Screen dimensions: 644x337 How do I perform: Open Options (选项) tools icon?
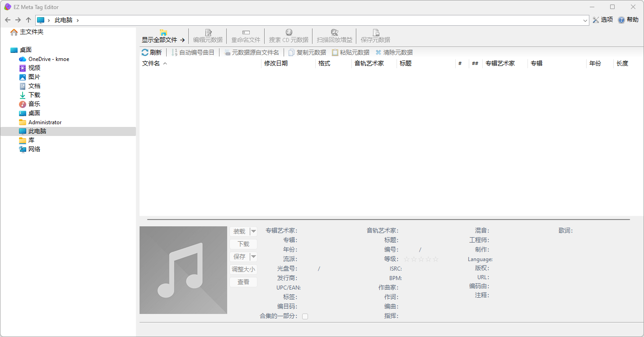596,20
